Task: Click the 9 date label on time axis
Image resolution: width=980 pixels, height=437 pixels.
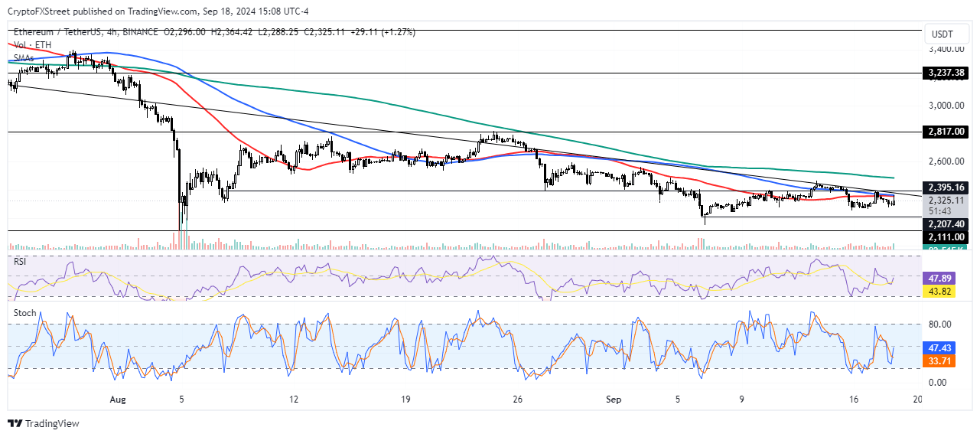Action: tap(741, 399)
